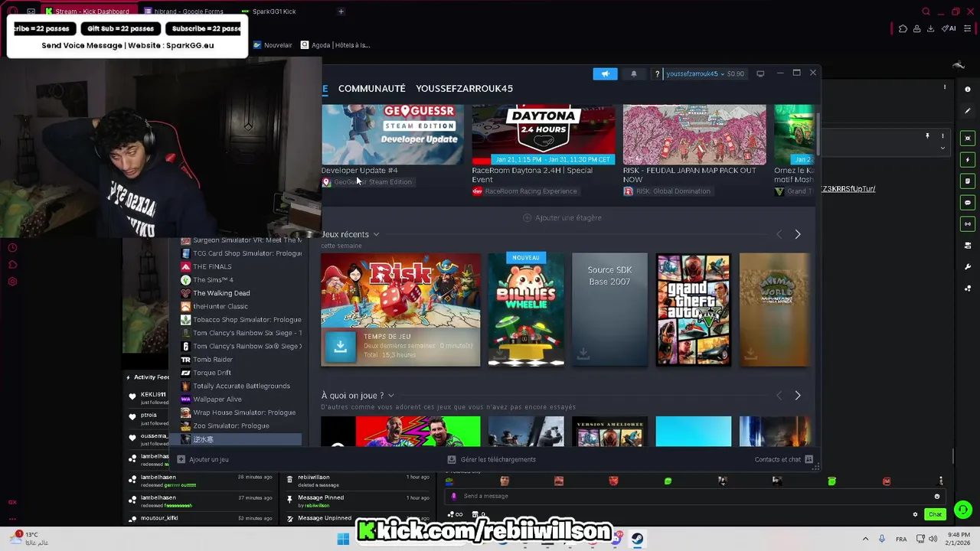Click Ajouter un jeu button
Screen dimensions: 980x551
pyautogui.click(x=203, y=460)
